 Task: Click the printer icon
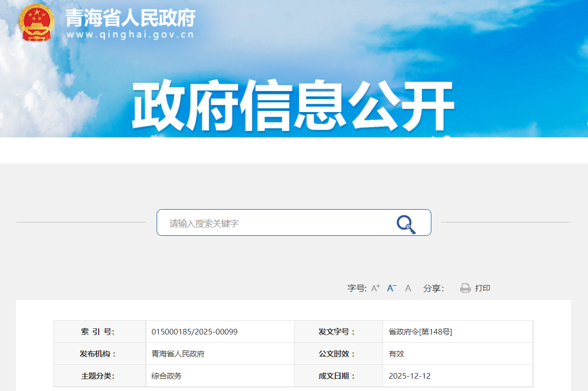(x=465, y=288)
